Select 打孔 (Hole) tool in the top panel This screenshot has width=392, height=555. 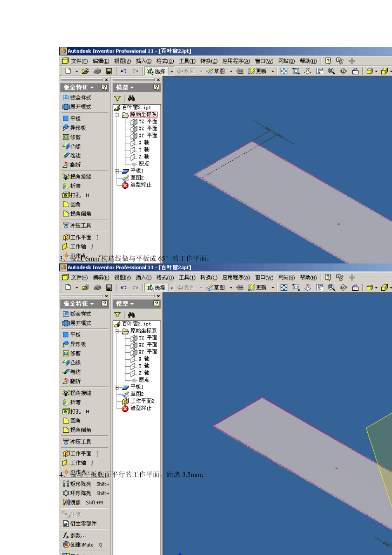pyautogui.click(x=76, y=195)
